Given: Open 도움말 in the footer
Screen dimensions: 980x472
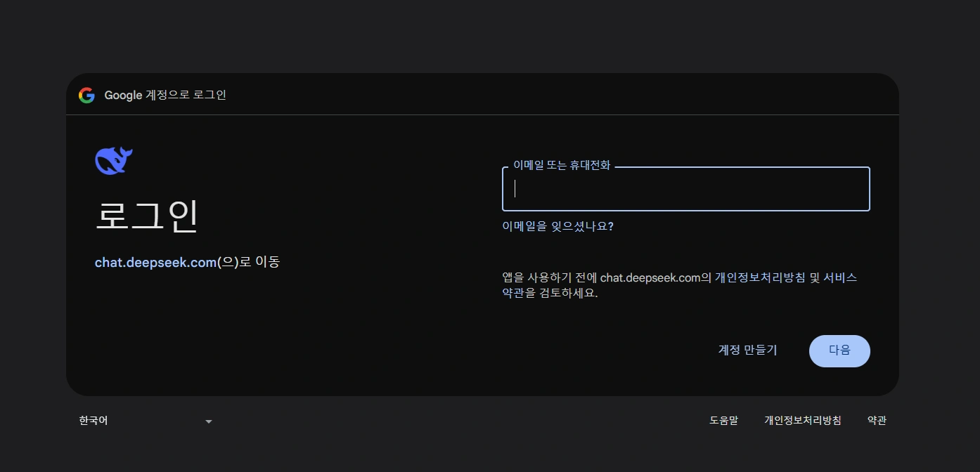Looking at the screenshot, I should 723,421.
